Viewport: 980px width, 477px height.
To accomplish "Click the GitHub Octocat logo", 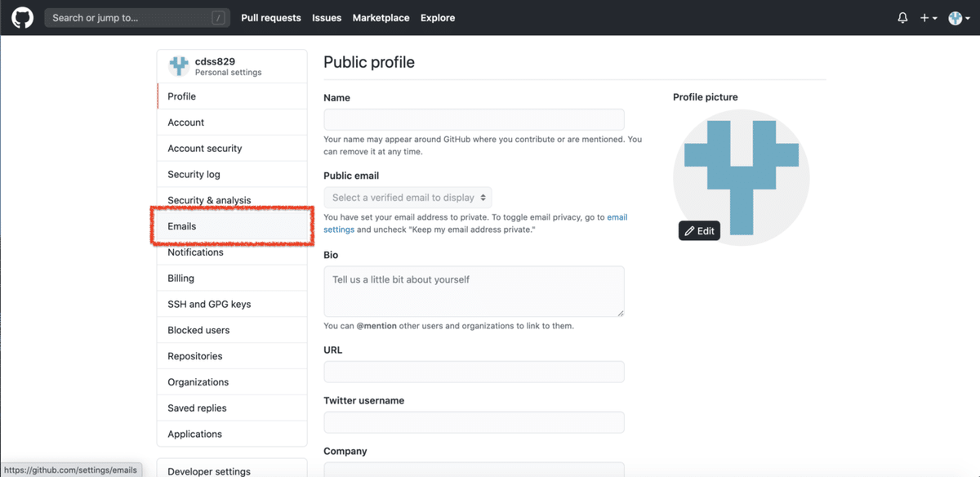I will 22,17.
